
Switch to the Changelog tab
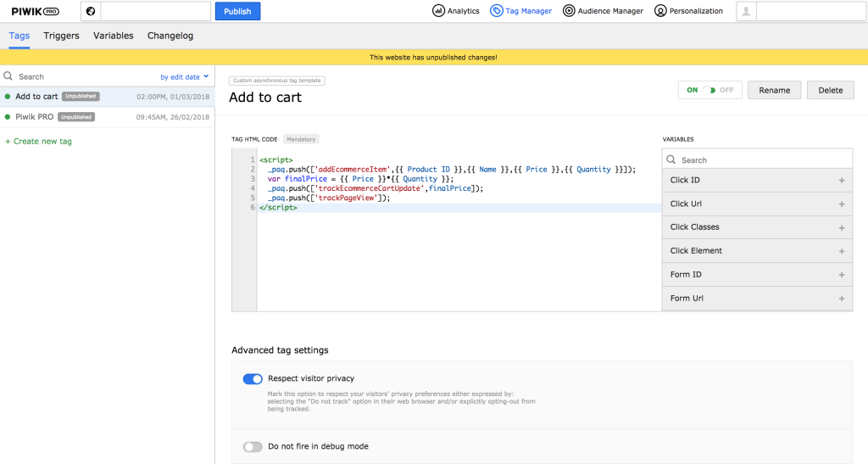(170, 36)
